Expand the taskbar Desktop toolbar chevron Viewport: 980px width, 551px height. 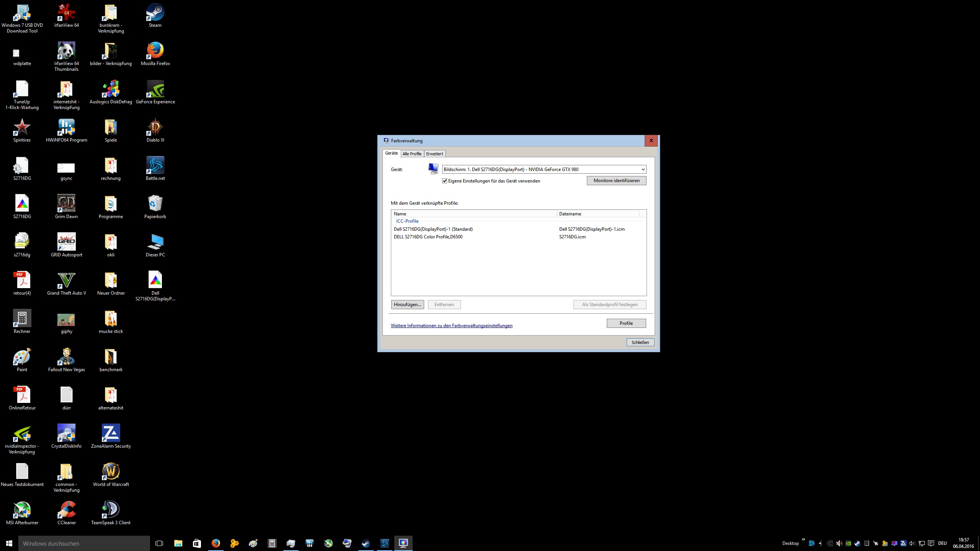point(803,540)
